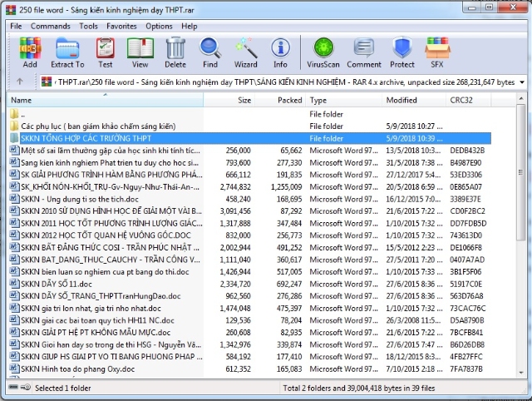Click the Delete trash can icon
532x401 pixels.
point(175,52)
